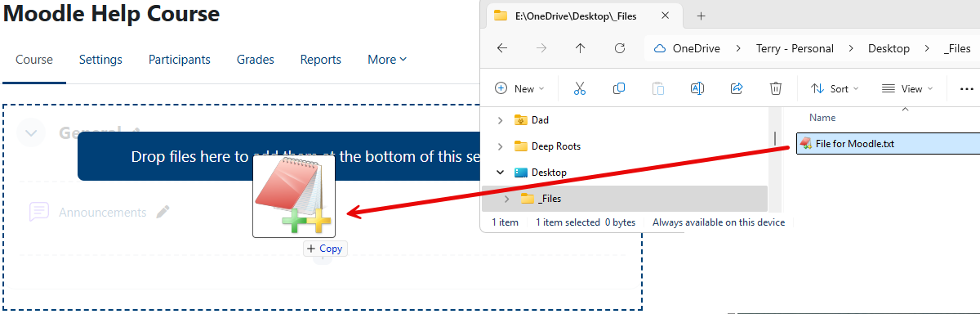The width and height of the screenshot is (980, 314).
Task: Click the '1 item' status bar count
Action: pos(505,222)
